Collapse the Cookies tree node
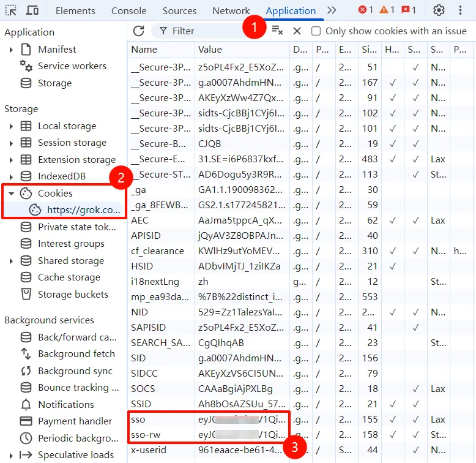Screen dimensions: 476x463 (11, 193)
